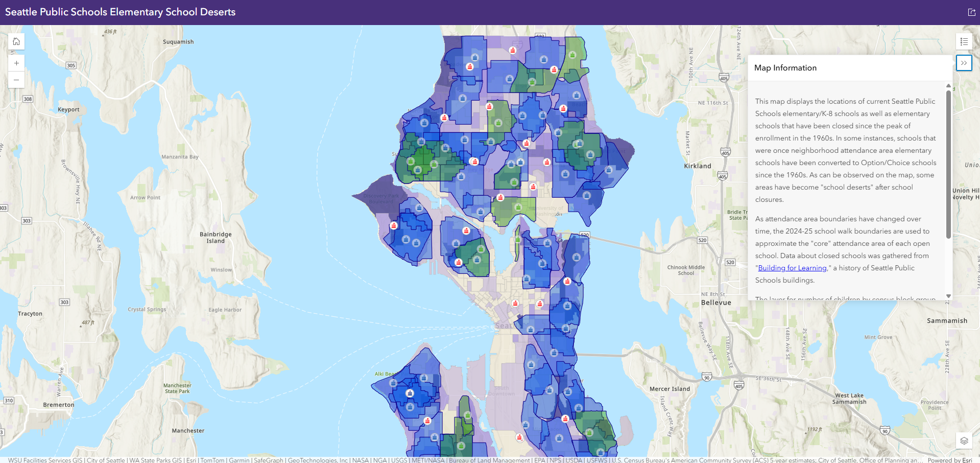Viewport: 980px width, 463px height.
Task: Click the Bainbridge Island map label
Action: pos(216,238)
